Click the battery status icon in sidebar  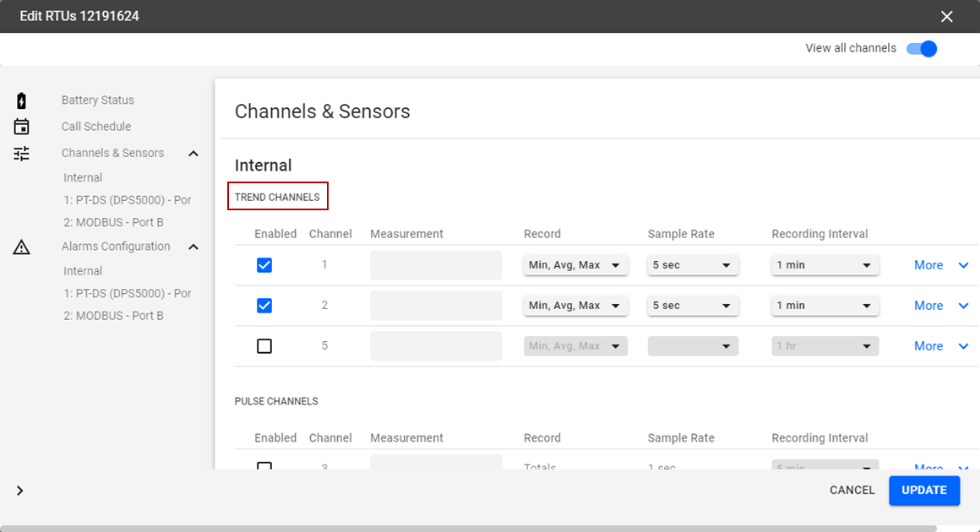pyautogui.click(x=22, y=100)
